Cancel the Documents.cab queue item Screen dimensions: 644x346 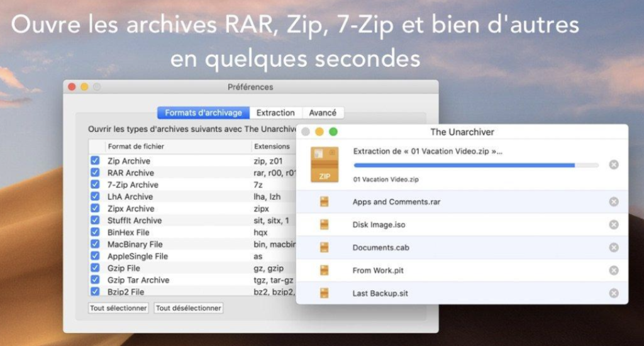[614, 247]
